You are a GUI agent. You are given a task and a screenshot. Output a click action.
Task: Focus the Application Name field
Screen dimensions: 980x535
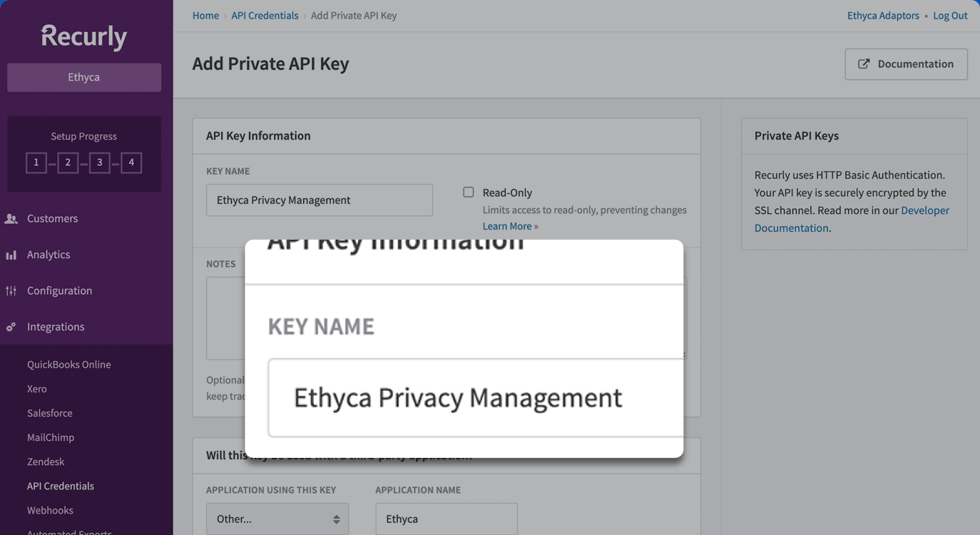446,519
